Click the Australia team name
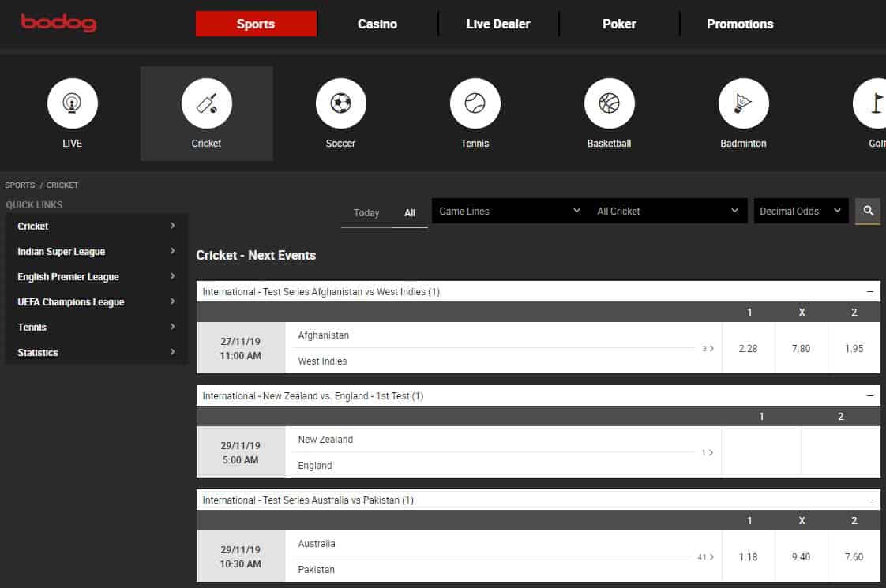 [317, 543]
